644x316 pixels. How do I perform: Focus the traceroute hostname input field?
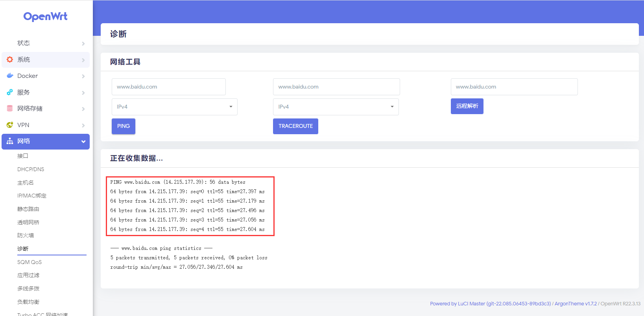pyautogui.click(x=336, y=87)
